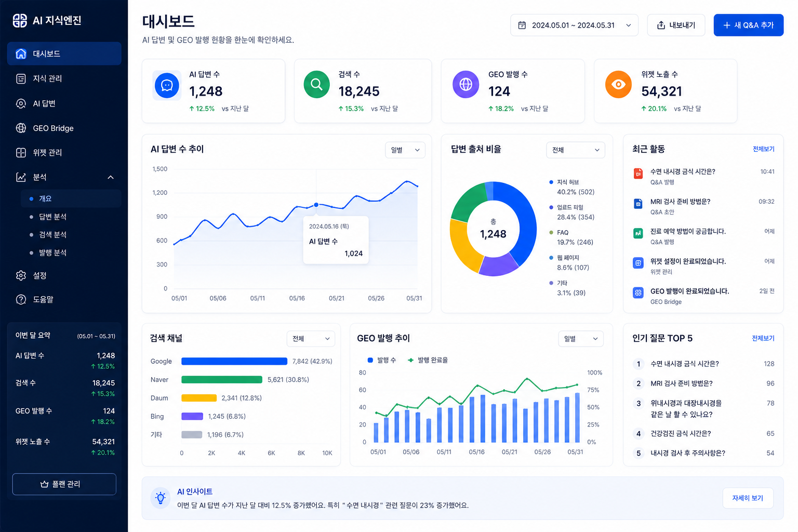Click 내보내기 button

click(x=676, y=25)
